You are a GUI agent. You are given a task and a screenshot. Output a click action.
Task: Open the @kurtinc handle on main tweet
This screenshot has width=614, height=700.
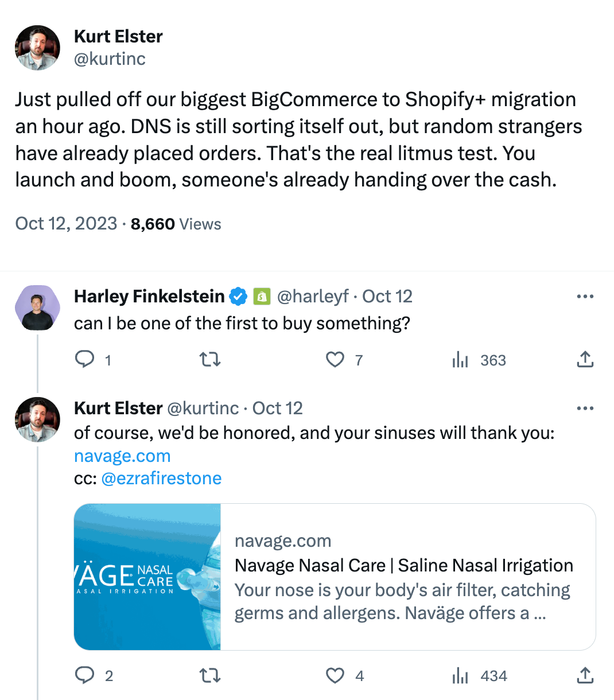110,59
